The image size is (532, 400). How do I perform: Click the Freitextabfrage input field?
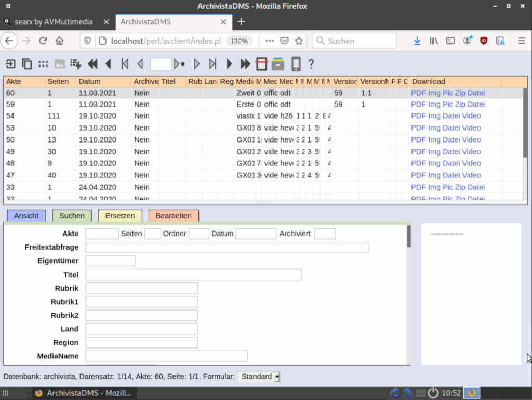[227, 247]
